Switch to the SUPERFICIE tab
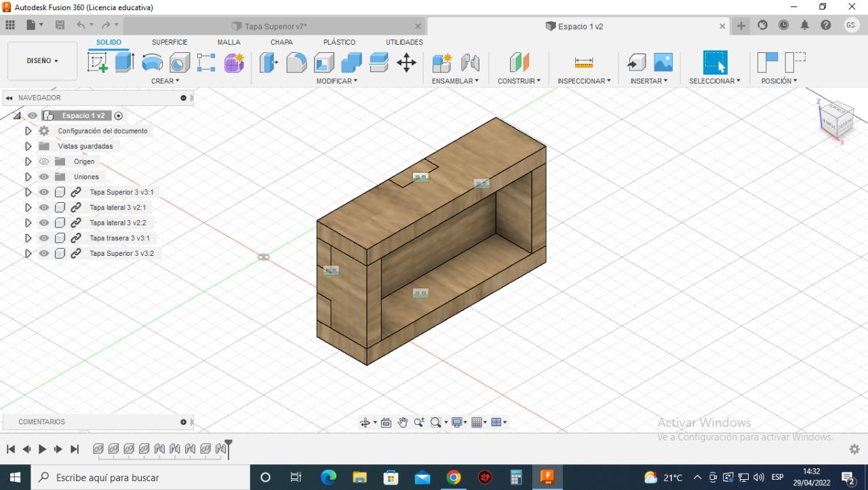The width and height of the screenshot is (868, 490). pyautogui.click(x=170, y=42)
